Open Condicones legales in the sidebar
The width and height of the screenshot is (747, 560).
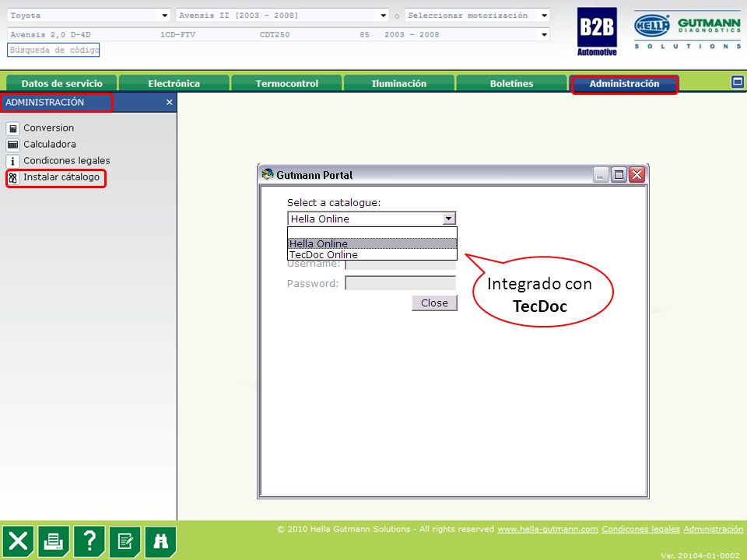tap(67, 160)
